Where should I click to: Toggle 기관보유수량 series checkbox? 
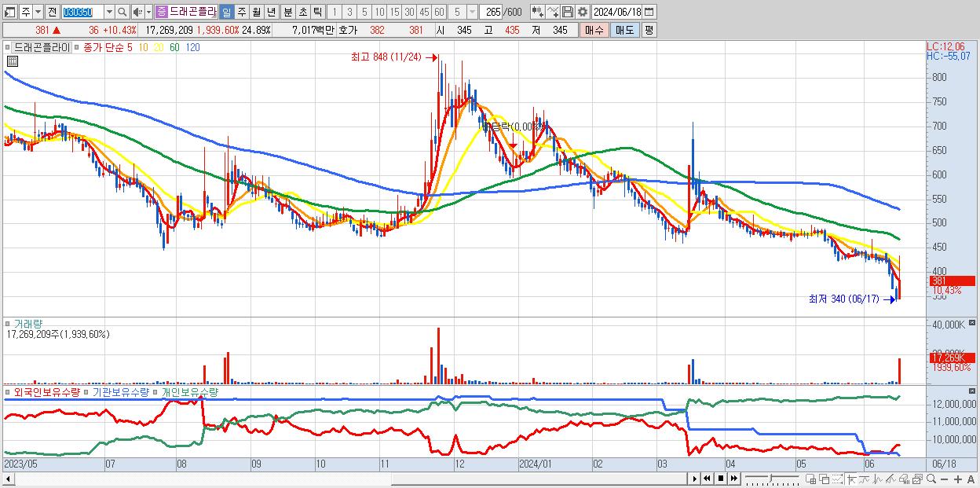88,391
